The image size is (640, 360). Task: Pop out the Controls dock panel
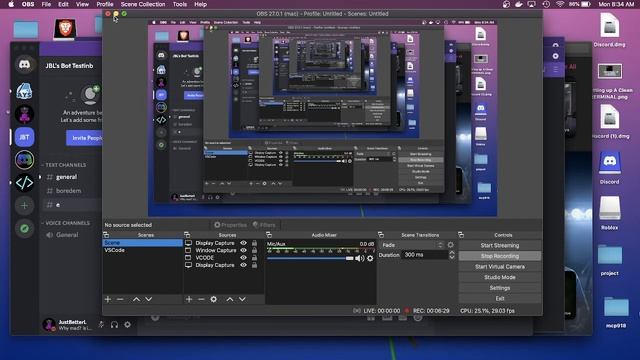coord(461,235)
